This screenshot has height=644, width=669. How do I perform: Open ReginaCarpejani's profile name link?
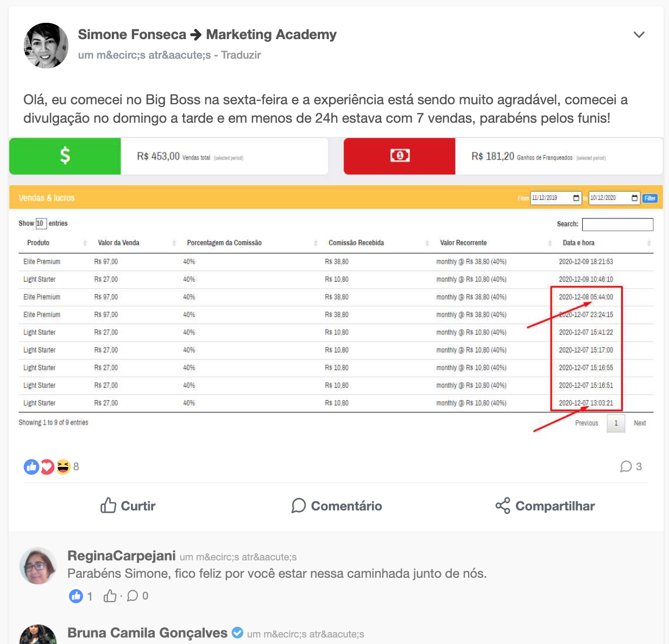click(122, 555)
